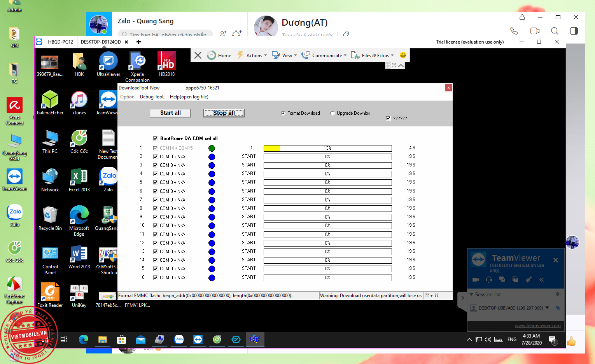595x364 pixels.
Task: Click the TeamViewer feedback smiley icon
Action: coord(403,55)
